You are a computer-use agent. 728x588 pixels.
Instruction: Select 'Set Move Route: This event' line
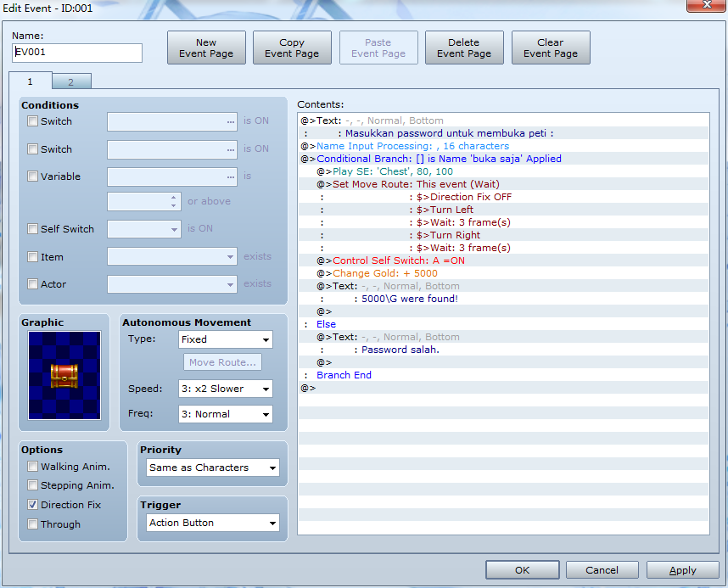point(503,184)
